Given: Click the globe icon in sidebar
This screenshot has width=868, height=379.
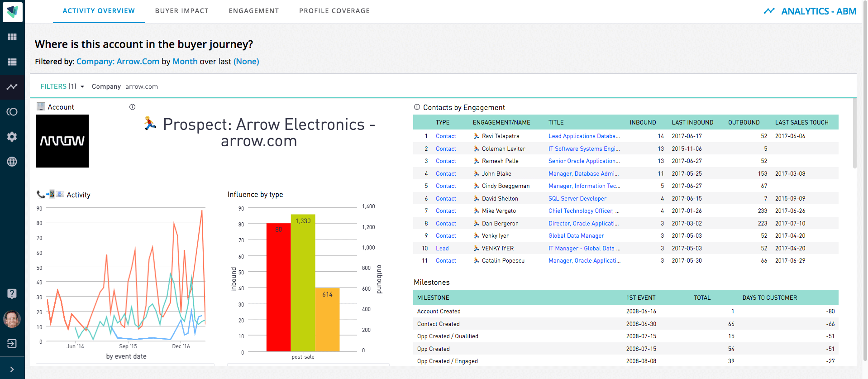Looking at the screenshot, I should click(x=12, y=162).
